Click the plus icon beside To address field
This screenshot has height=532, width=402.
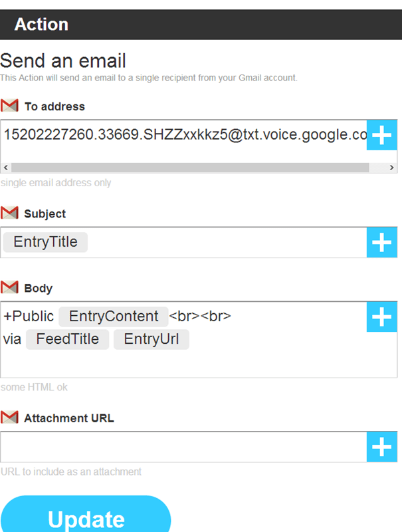(381, 135)
